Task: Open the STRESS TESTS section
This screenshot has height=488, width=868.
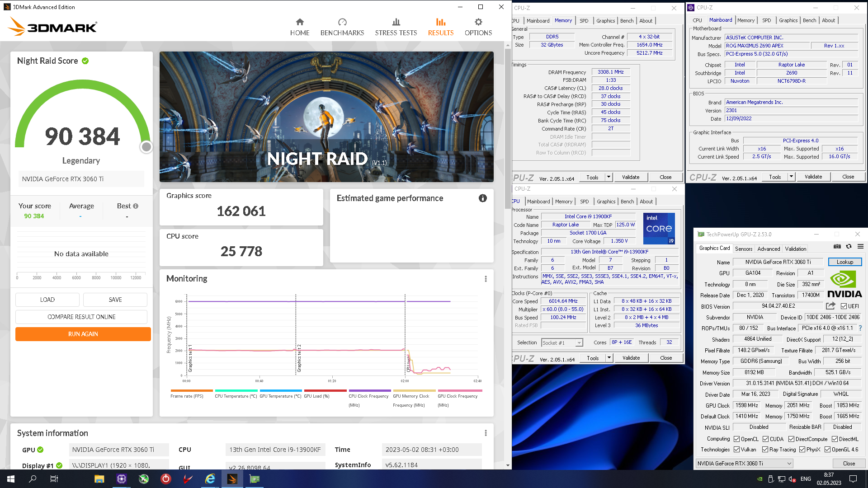Action: click(396, 27)
